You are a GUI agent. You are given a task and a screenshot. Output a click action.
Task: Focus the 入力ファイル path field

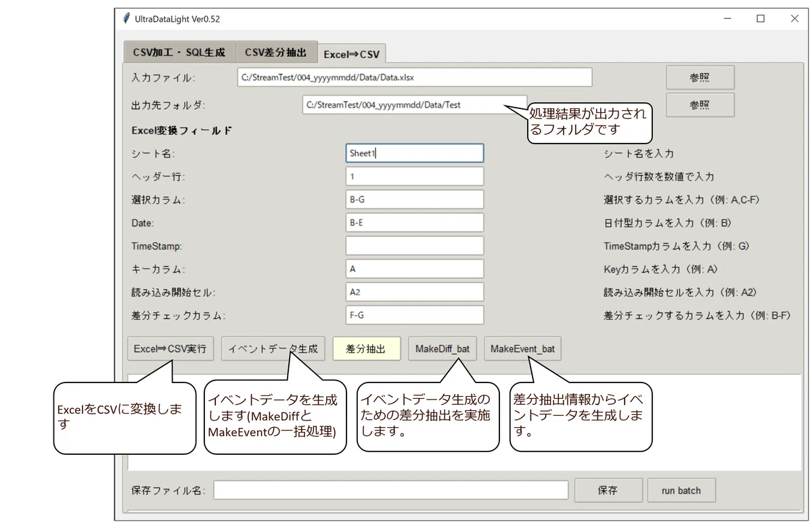coord(415,77)
